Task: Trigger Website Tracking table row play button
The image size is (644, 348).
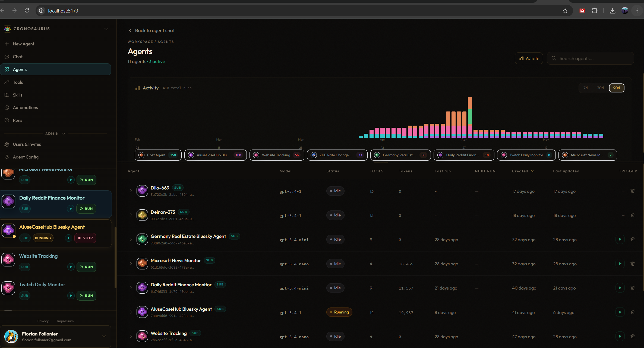Action: click(x=620, y=336)
